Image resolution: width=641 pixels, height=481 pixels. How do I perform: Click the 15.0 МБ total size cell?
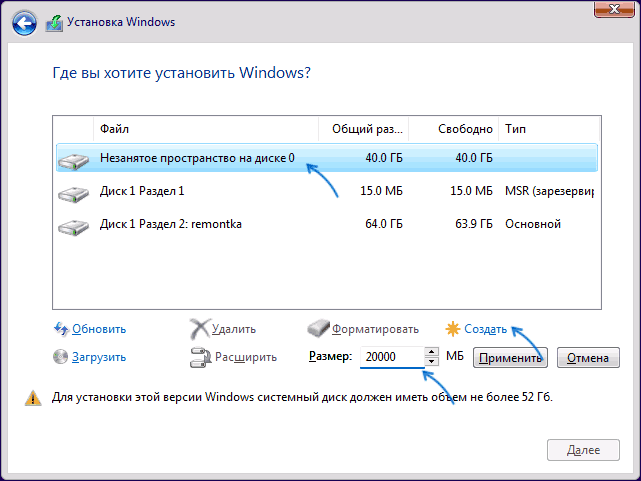coord(381,191)
